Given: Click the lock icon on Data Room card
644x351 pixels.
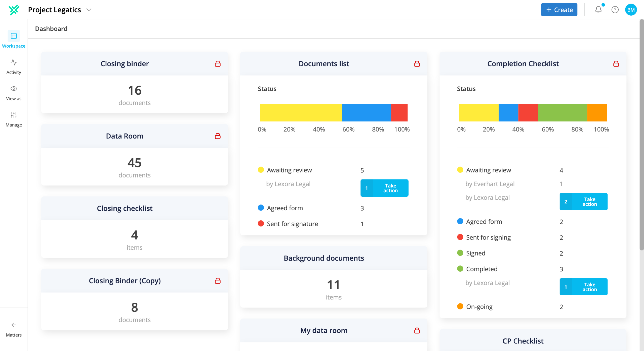Looking at the screenshot, I should click(218, 136).
